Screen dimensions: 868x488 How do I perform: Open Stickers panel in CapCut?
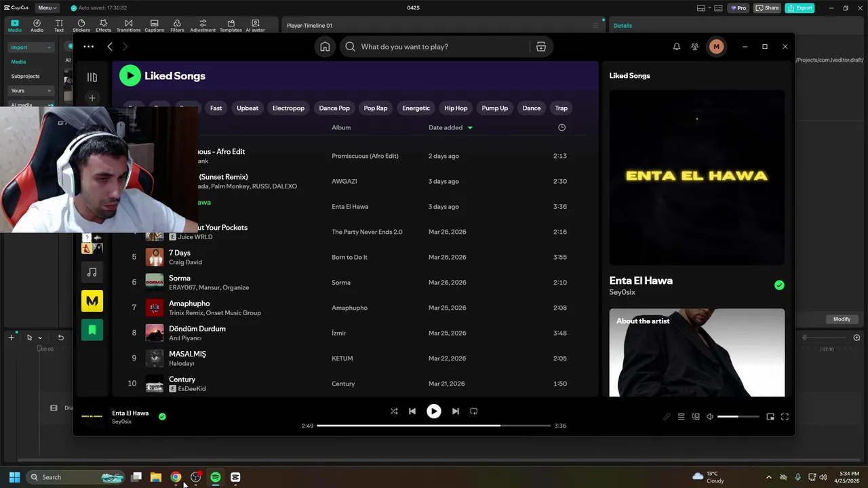[81, 26]
